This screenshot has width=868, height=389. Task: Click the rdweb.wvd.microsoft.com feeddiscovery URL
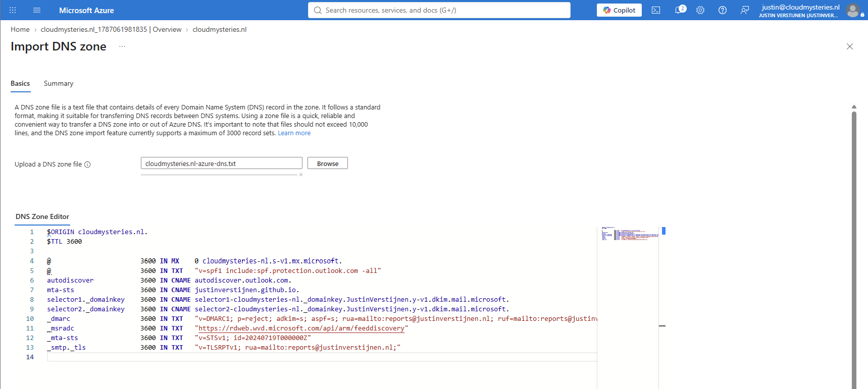click(x=301, y=328)
